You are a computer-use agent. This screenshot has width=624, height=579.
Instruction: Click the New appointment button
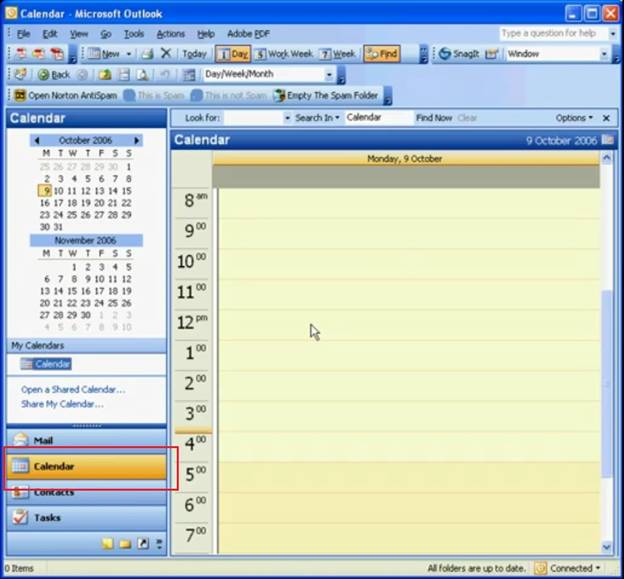(104, 54)
